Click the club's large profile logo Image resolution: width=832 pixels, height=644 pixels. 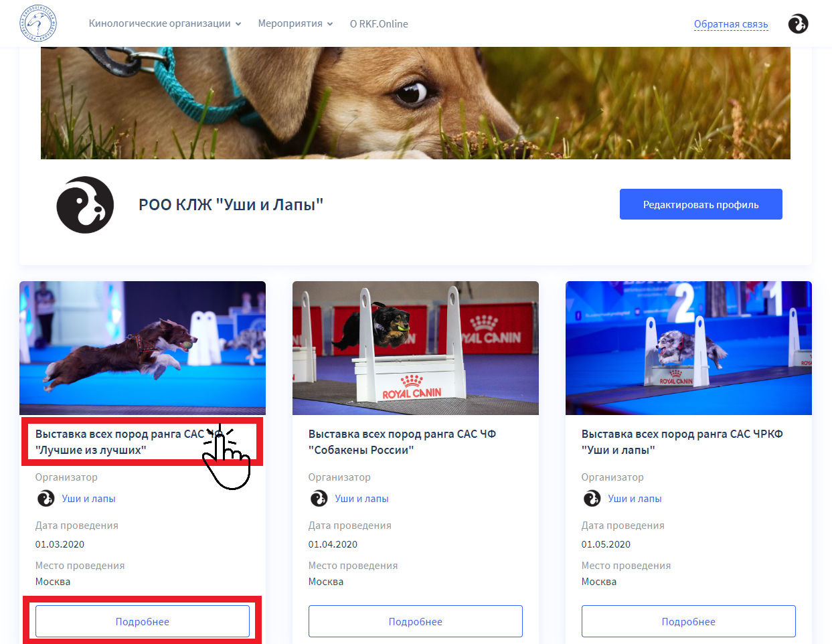(85, 205)
